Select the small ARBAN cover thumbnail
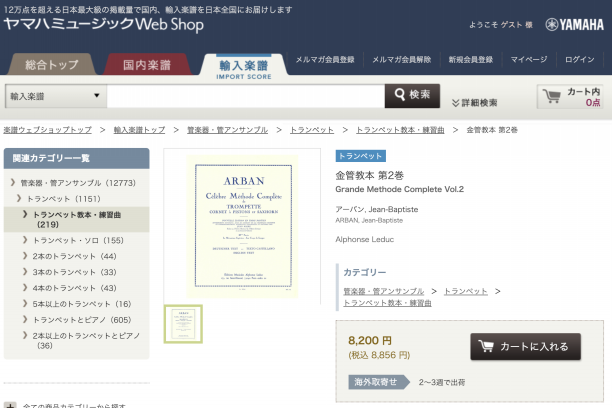Screen dimensions: 612x408 (x=183, y=324)
